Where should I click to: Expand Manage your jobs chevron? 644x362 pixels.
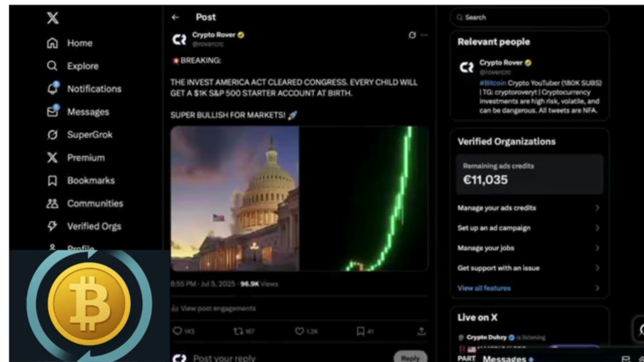pyautogui.click(x=597, y=248)
